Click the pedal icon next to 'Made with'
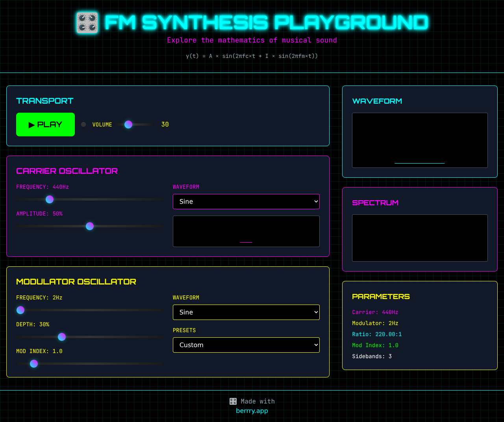504x422 pixels. pyautogui.click(x=232, y=402)
